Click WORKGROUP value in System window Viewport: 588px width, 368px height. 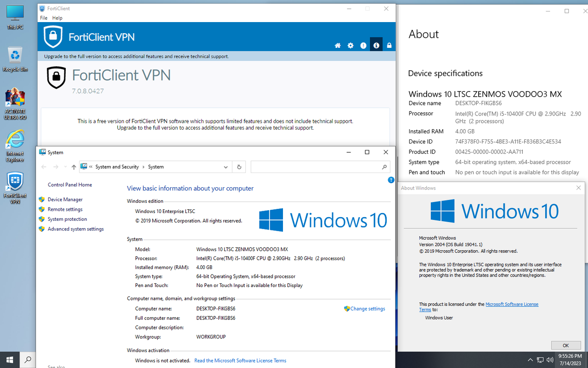[x=211, y=337]
